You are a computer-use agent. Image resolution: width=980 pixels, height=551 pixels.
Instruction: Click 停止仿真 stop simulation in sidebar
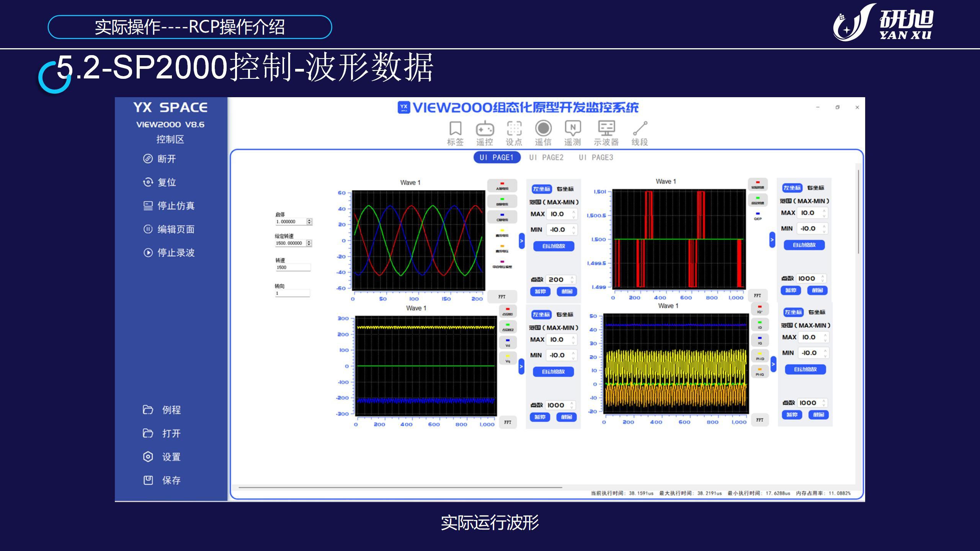169,206
